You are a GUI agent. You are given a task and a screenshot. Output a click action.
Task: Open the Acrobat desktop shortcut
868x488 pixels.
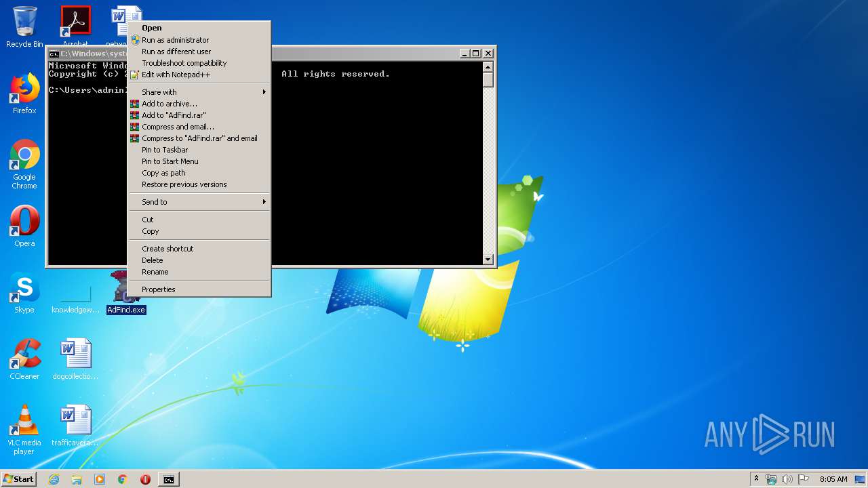75,26
